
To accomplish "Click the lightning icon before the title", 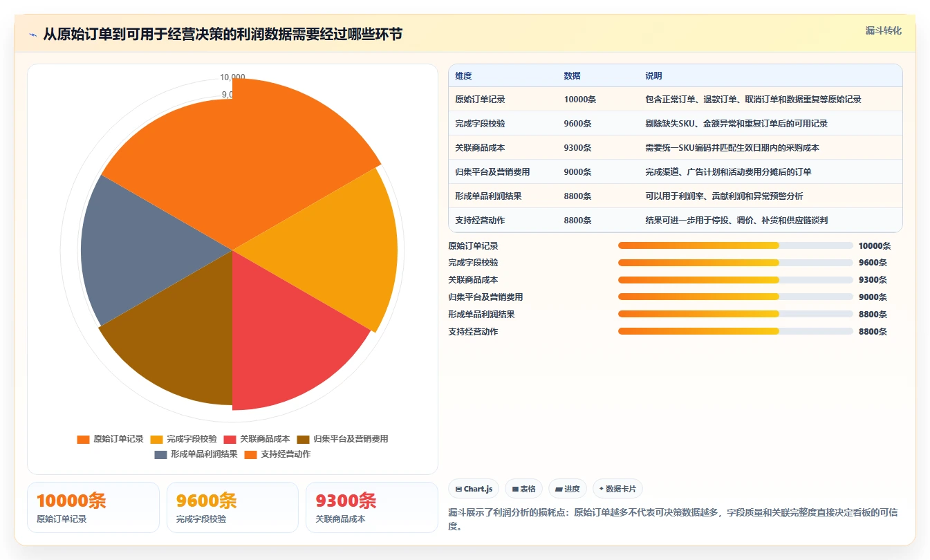I will [33, 35].
